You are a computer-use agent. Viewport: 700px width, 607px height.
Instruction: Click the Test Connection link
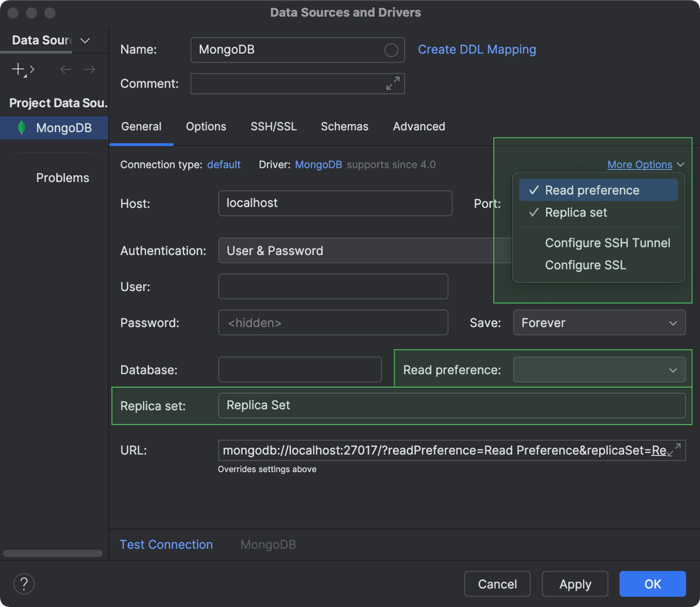tap(166, 544)
